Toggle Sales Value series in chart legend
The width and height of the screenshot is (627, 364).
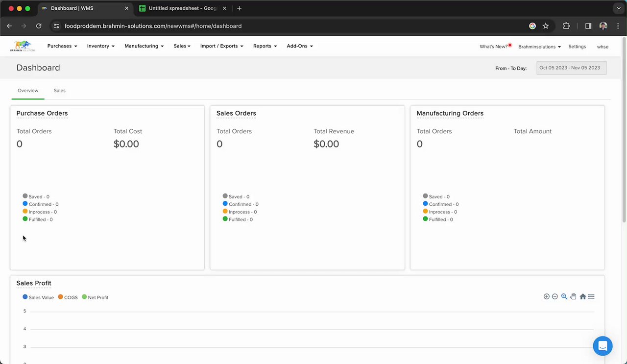point(38,297)
